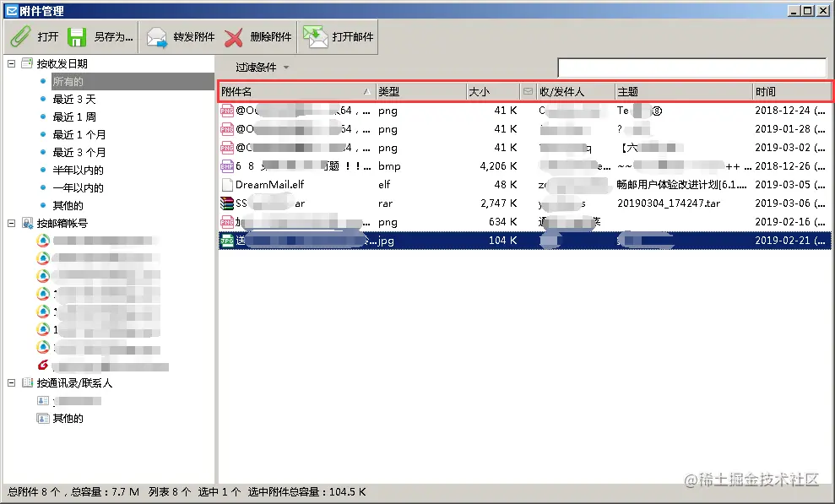Click the red account icon in mailbox list
The height and width of the screenshot is (504, 835).
(43, 365)
